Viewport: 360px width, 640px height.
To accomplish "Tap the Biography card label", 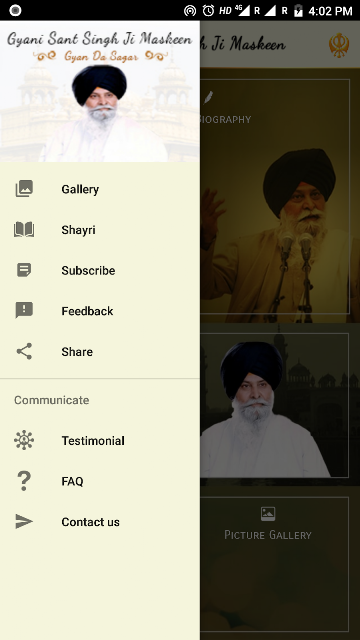I will point(225,119).
